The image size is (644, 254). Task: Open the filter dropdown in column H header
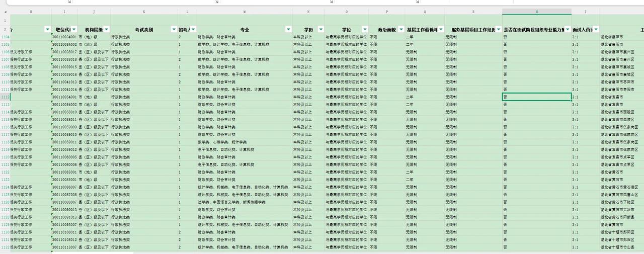coord(47,30)
